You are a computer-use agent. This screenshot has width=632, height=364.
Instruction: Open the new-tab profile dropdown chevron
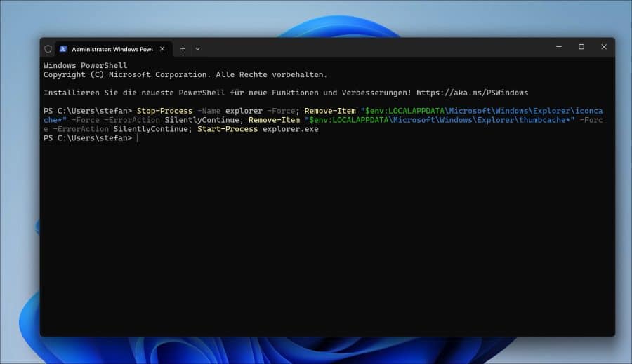click(x=197, y=48)
